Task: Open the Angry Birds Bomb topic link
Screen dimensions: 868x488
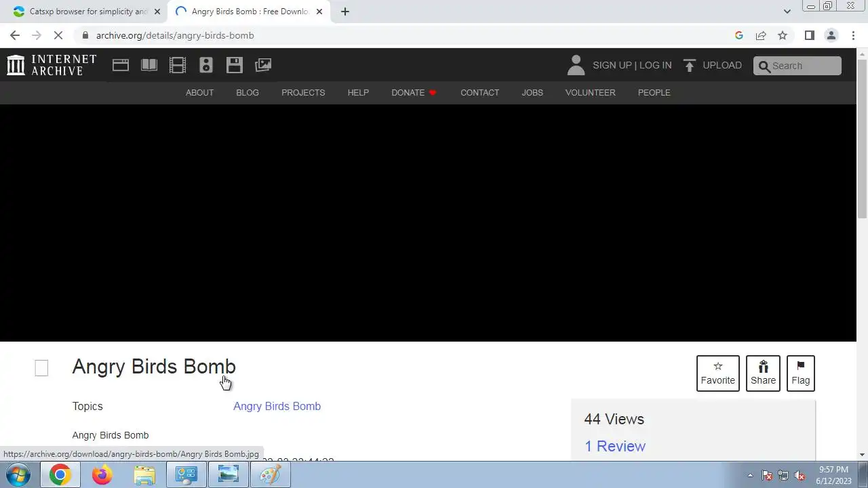Action: click(x=277, y=406)
